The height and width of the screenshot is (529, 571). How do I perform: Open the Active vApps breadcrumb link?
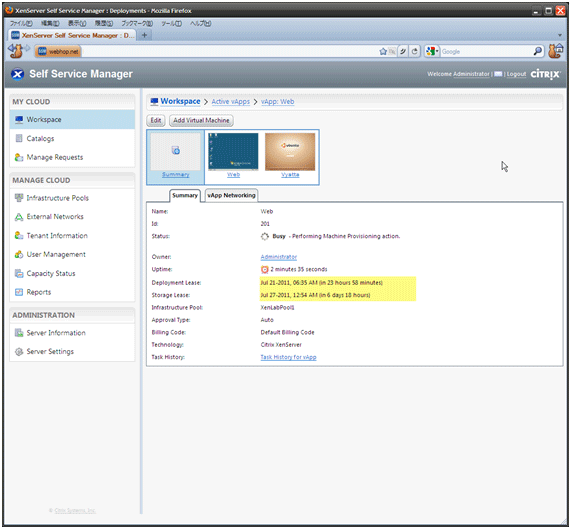231,102
